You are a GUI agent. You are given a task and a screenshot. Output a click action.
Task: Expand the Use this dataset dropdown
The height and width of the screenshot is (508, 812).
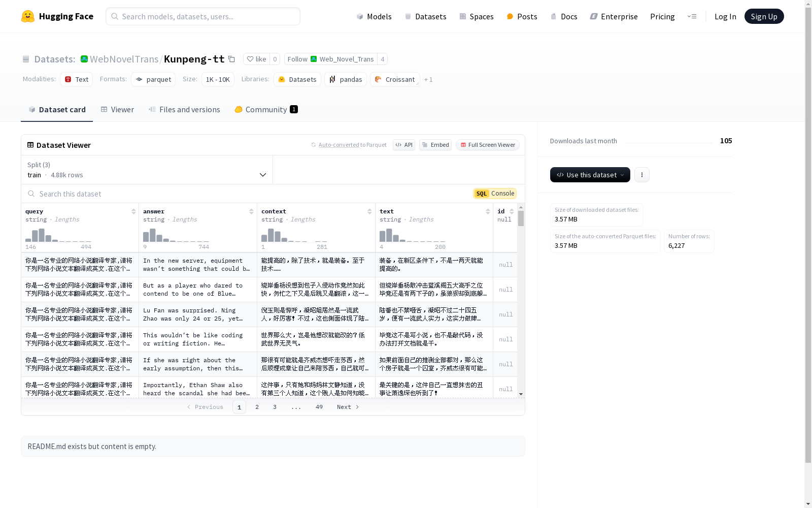click(590, 175)
